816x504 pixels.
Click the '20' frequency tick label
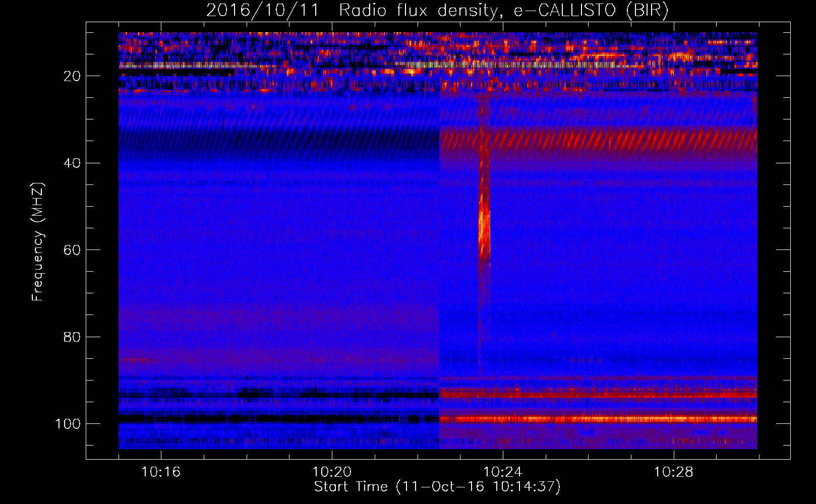[72, 76]
